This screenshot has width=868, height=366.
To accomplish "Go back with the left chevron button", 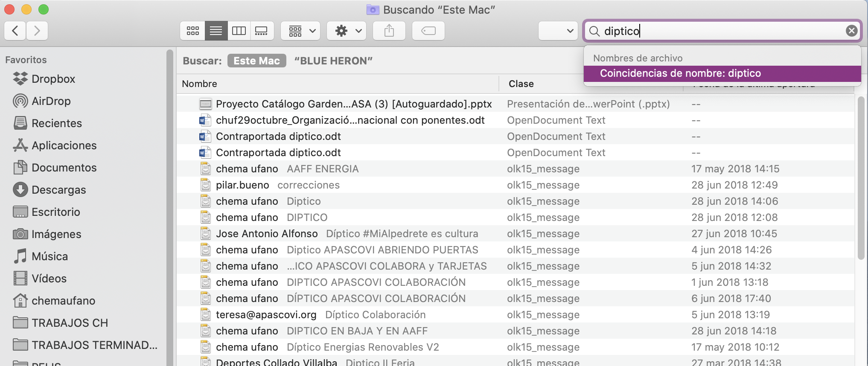I will 15,31.
